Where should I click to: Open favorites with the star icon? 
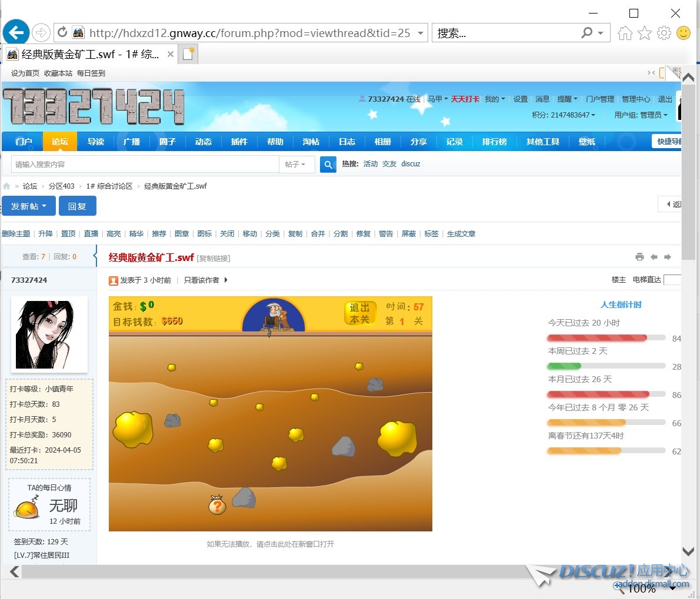645,33
